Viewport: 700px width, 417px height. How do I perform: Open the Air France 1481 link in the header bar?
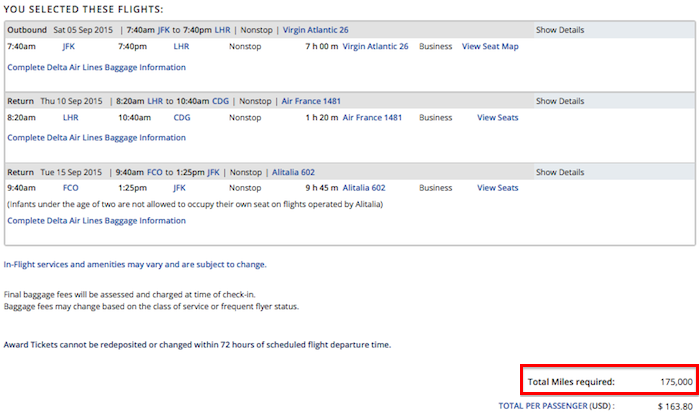[x=311, y=101]
